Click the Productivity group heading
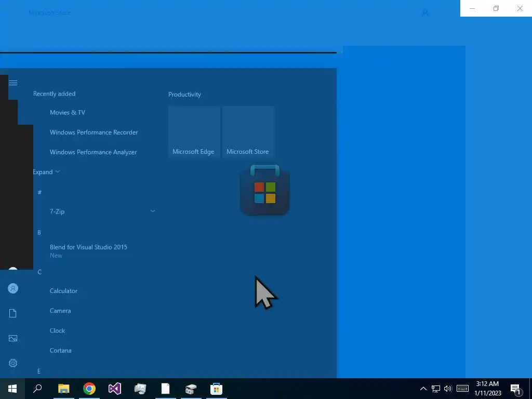 pyautogui.click(x=184, y=95)
